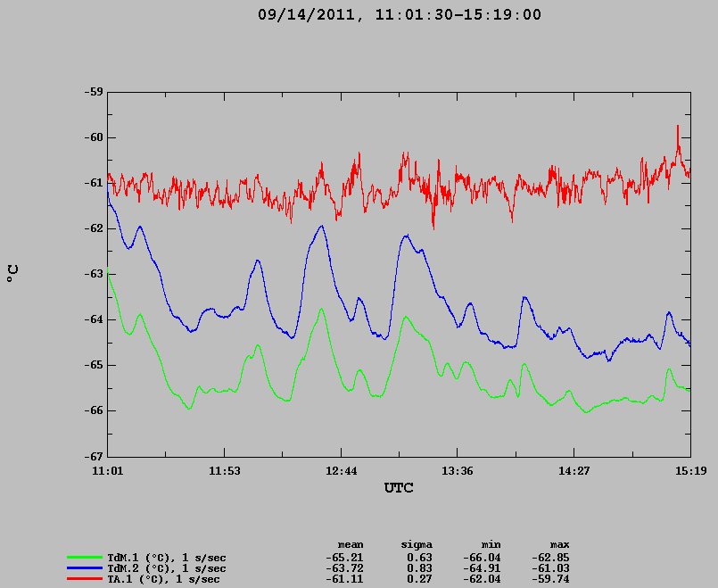Click the red TA.1 spike peak near 15:19
Viewport: 718px width, 588px height.
point(678,126)
